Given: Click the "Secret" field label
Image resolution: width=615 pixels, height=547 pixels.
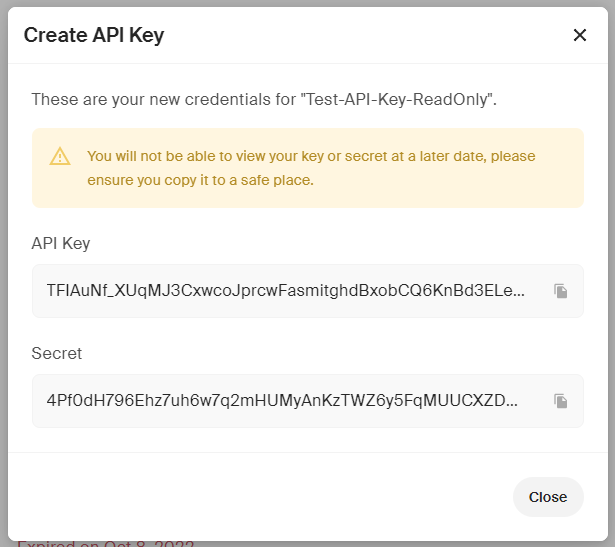Looking at the screenshot, I should click(x=57, y=353).
